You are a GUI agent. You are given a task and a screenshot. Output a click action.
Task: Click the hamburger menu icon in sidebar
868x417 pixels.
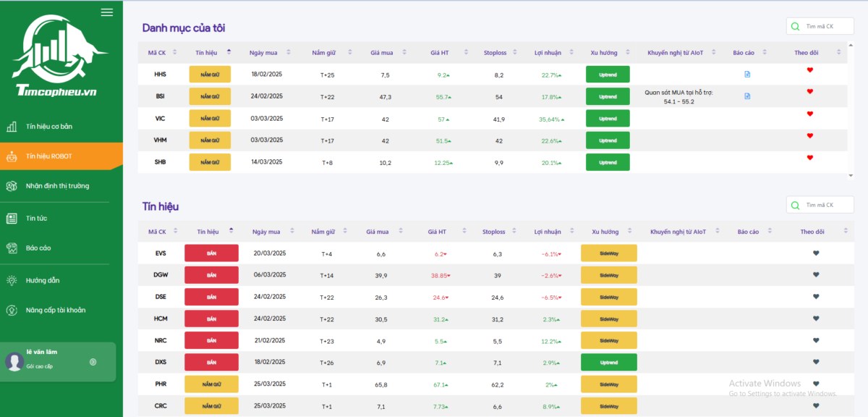[107, 12]
